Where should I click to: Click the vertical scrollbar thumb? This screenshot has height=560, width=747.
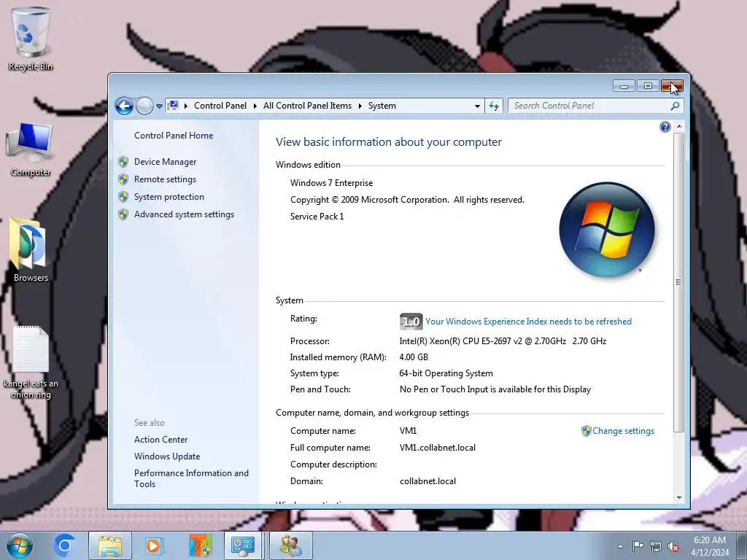[679, 282]
